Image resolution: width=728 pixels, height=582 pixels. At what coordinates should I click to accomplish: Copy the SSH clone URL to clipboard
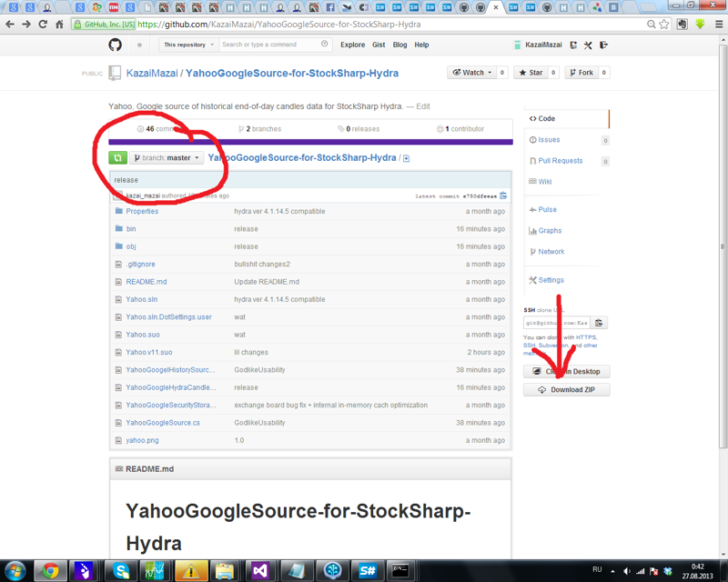pos(599,323)
